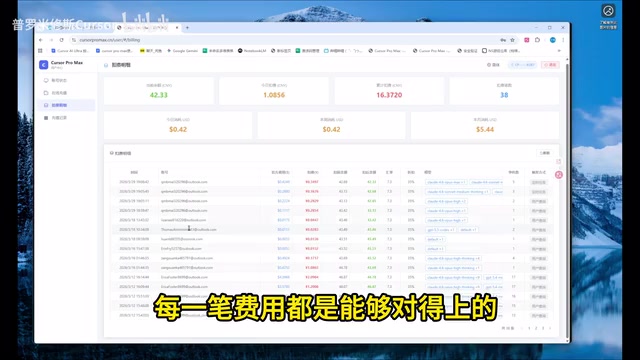Click the next page arrow in pagination
This screenshot has height=360, width=640.
pos(550,328)
